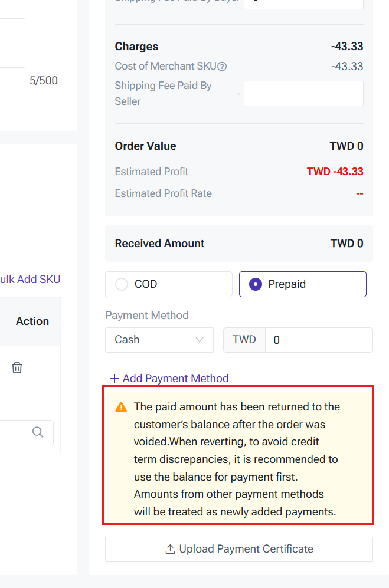Click the voided order warning notice text
The image size is (389, 588).
tap(236, 459)
